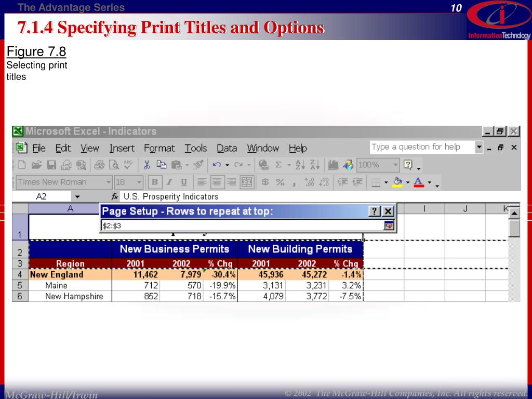Open the Format menu
Screen dimensions: 532x399
tap(159, 148)
